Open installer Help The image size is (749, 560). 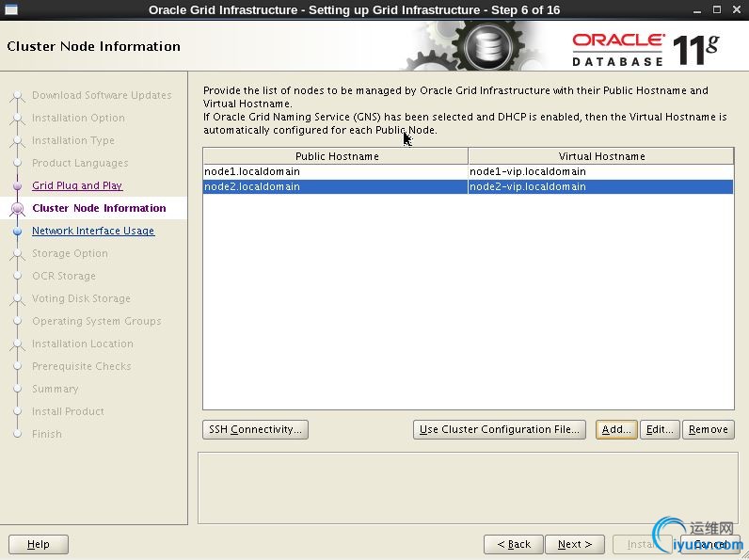[39, 544]
